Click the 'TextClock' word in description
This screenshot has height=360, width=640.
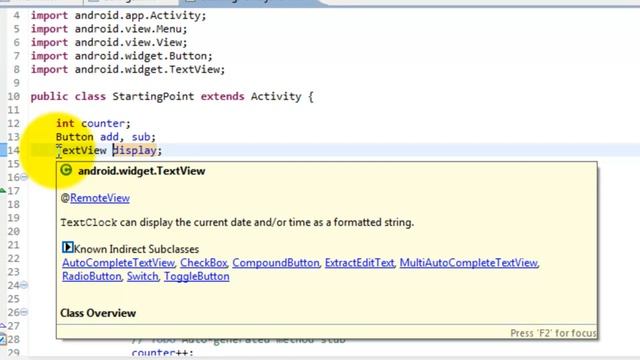89,223
